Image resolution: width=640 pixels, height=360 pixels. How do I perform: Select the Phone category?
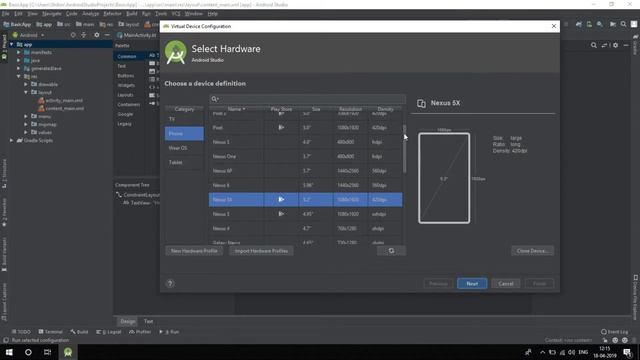point(184,133)
